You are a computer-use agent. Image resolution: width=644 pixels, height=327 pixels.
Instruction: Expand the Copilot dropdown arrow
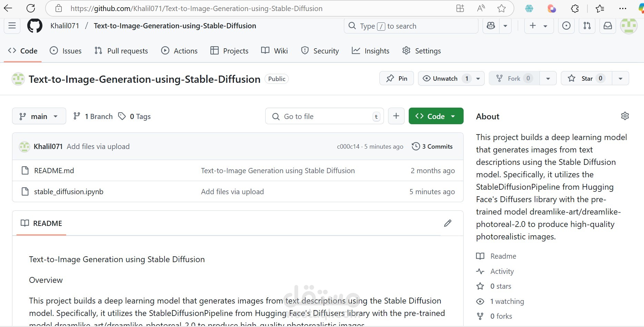pyautogui.click(x=505, y=26)
